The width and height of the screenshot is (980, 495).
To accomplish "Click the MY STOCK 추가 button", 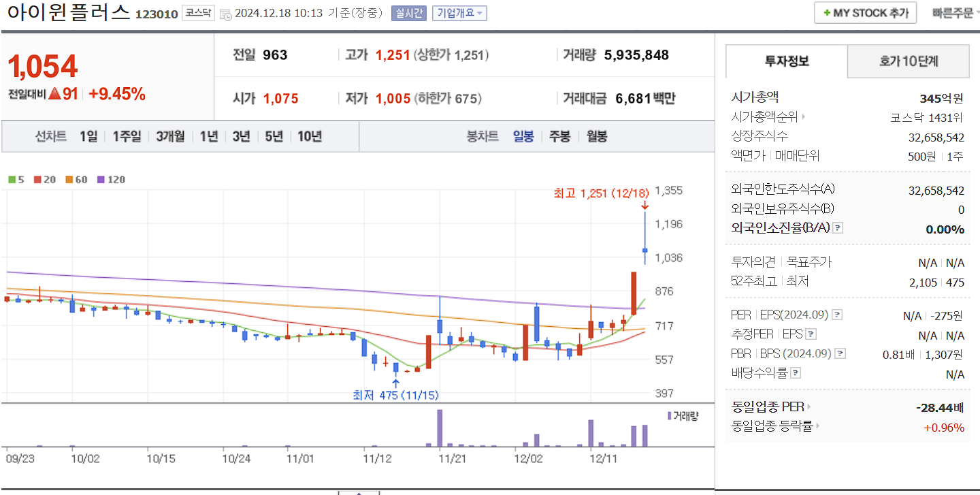I will pyautogui.click(x=865, y=12).
